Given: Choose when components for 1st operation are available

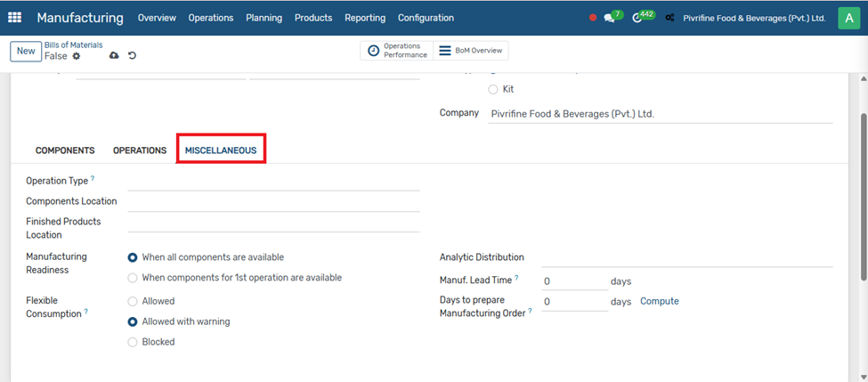Looking at the screenshot, I should (x=133, y=278).
